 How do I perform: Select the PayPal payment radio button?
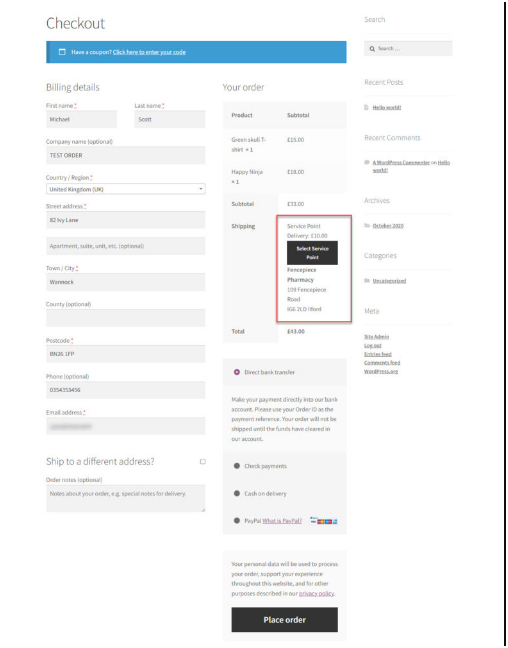236,521
